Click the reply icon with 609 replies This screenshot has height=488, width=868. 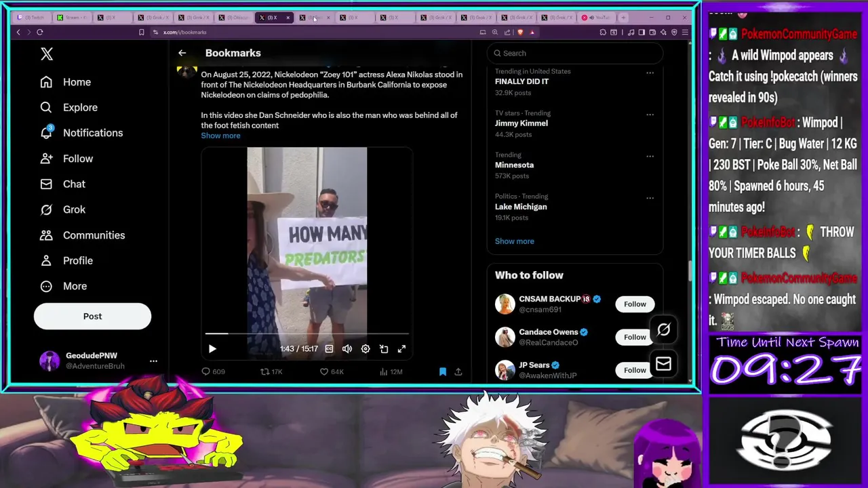206,371
